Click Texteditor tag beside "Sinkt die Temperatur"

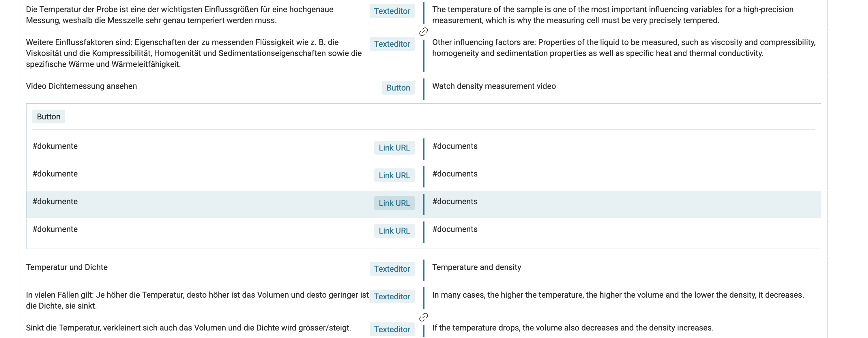[392, 329]
